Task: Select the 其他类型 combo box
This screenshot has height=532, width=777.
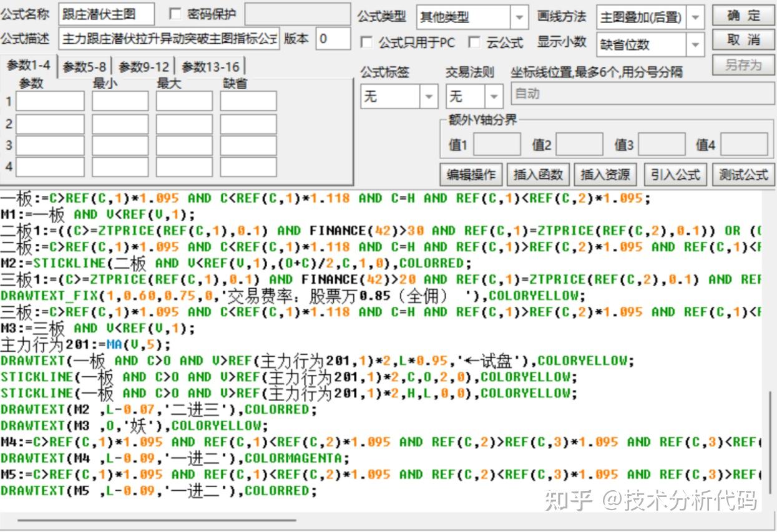Action: pyautogui.click(x=472, y=17)
